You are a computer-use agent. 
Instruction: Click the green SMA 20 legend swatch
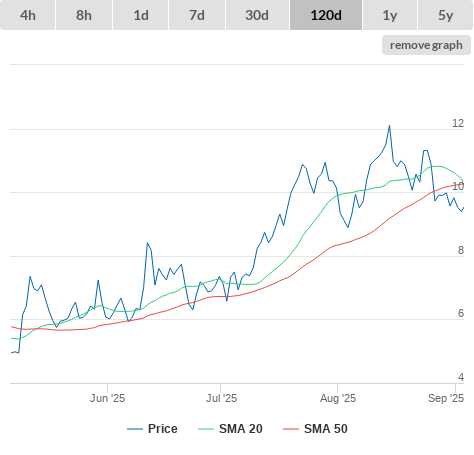(206, 429)
